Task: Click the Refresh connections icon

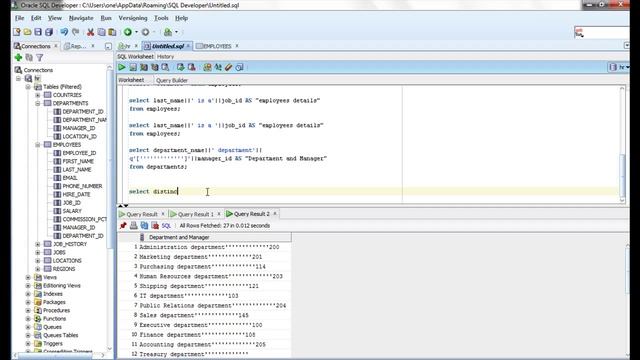Action: pyautogui.click(x=29, y=58)
